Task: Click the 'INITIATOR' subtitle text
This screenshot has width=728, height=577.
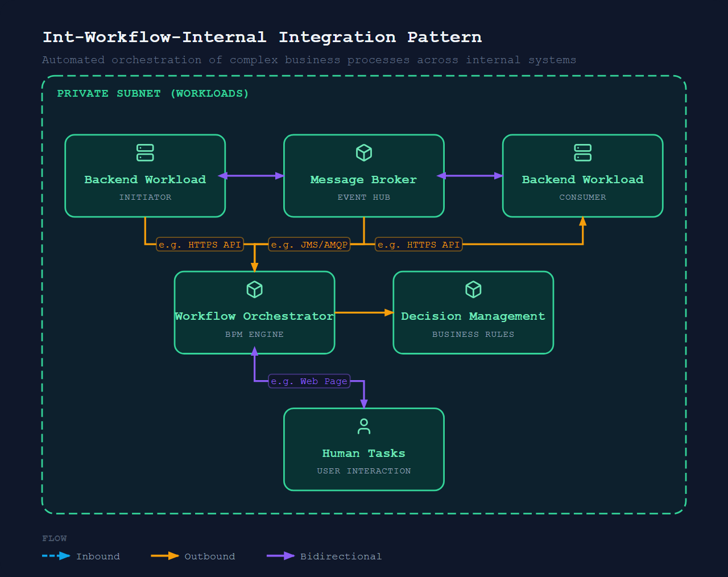Action: pos(145,197)
